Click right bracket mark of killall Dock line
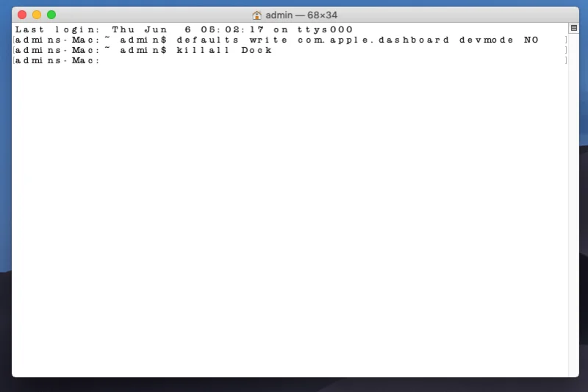 (x=566, y=50)
